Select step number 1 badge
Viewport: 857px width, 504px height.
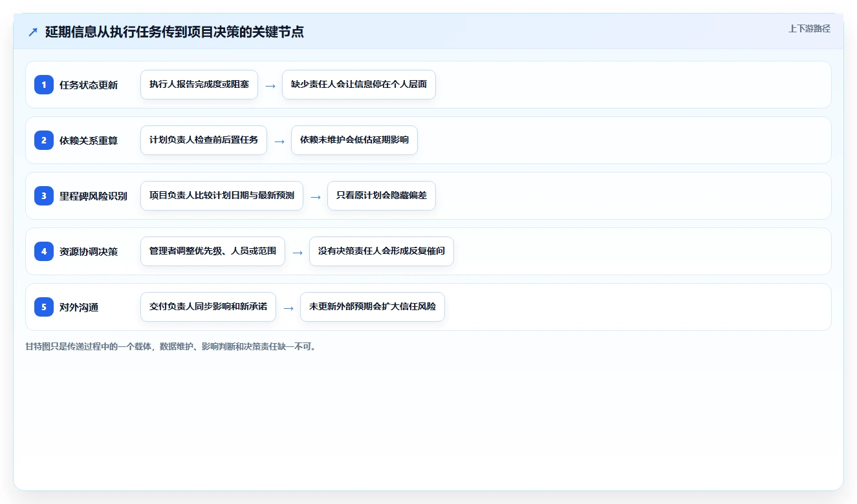point(44,84)
